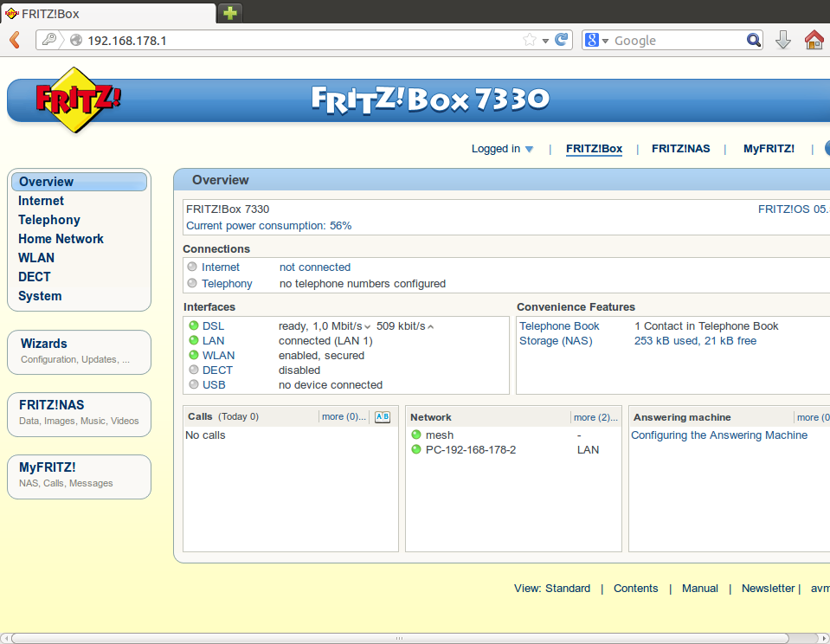Select Home Network in the sidebar
The width and height of the screenshot is (830, 644).
tap(61, 239)
